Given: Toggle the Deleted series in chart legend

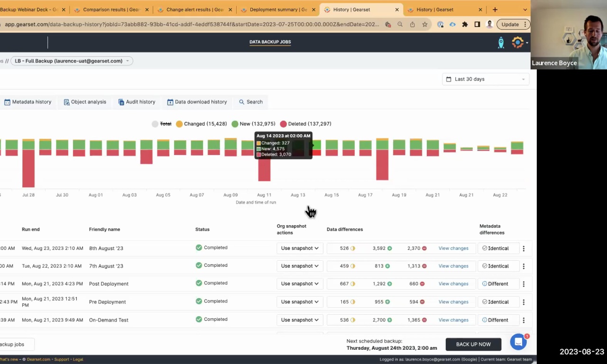Looking at the screenshot, I should [x=305, y=124].
